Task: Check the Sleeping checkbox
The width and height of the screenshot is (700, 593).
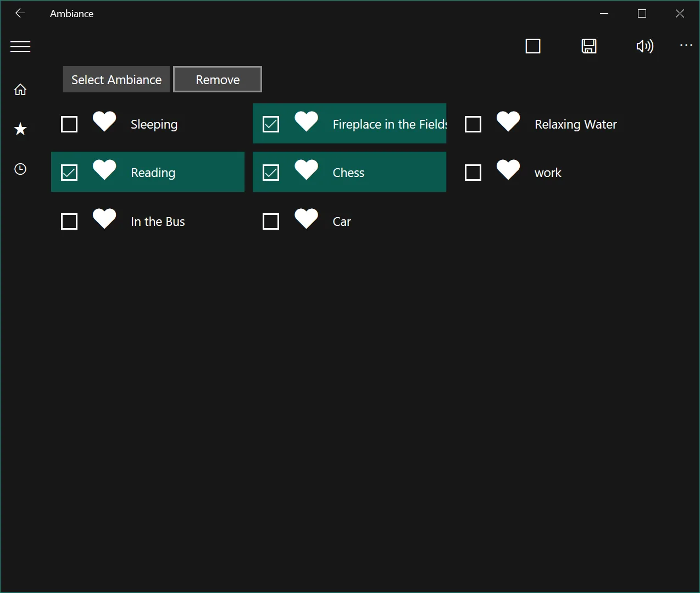Action: click(69, 124)
